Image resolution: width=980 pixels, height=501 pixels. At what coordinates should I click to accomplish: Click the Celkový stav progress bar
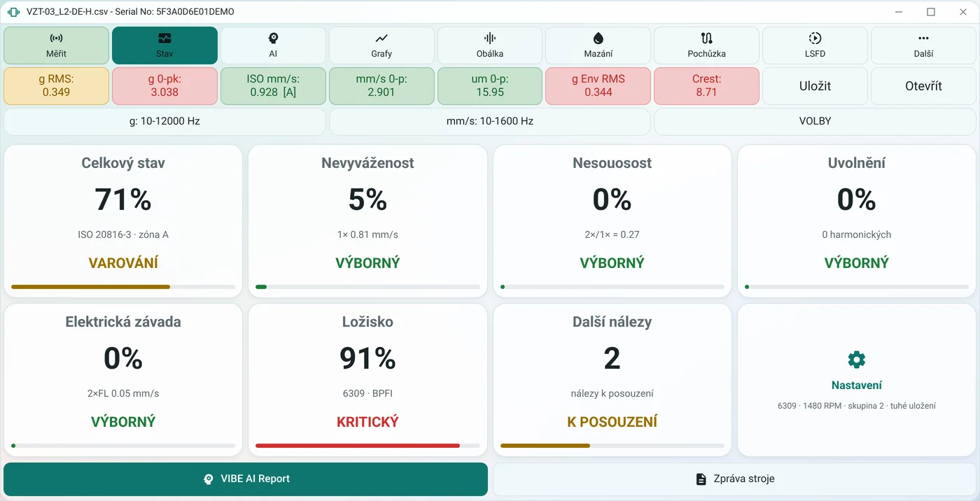(123, 287)
